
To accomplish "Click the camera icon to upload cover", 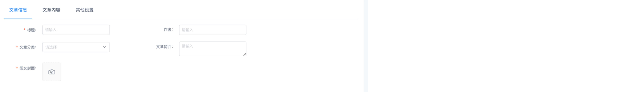I will click(52, 72).
